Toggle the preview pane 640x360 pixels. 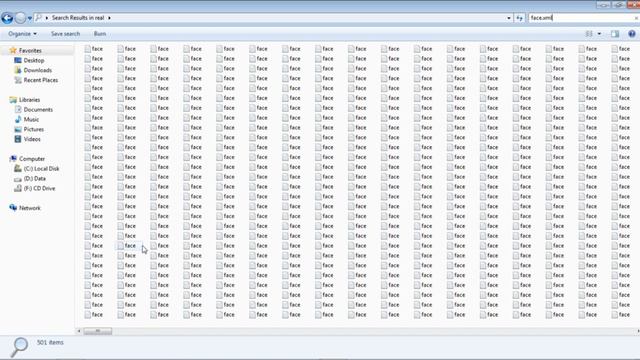[x=615, y=34]
